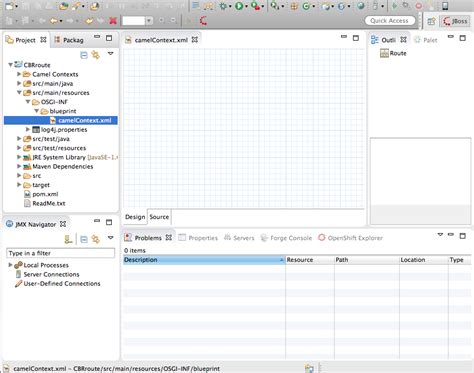
Task: Click the yellow Back arrow icon
Action: [x=54, y=21]
